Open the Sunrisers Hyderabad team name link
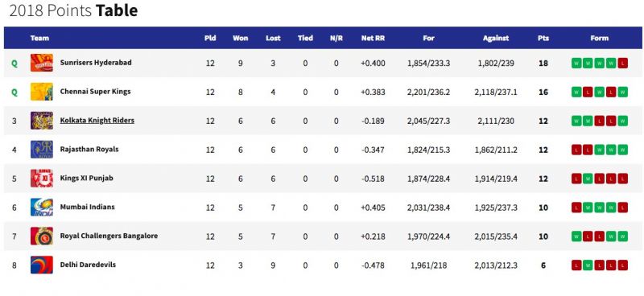Viewport: 644px width, 296px height. (x=96, y=63)
